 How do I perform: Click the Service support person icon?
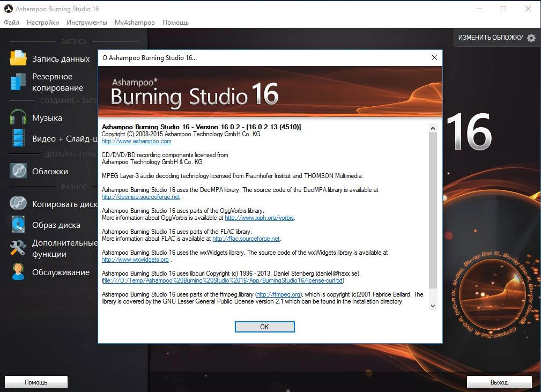click(x=18, y=271)
